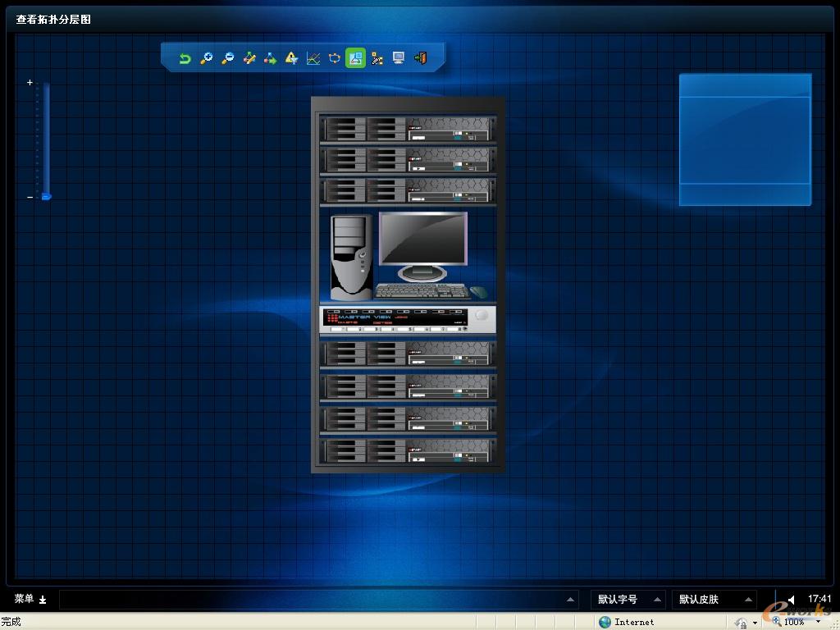Screen dimensions: 840x630
Task: Click the green return arrow toolbar icon
Action: point(185,58)
